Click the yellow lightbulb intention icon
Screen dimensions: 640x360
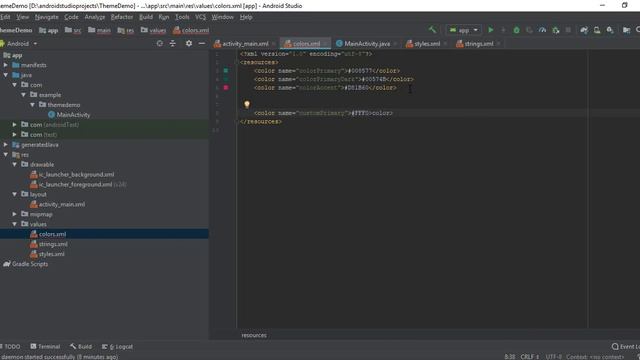click(x=247, y=104)
